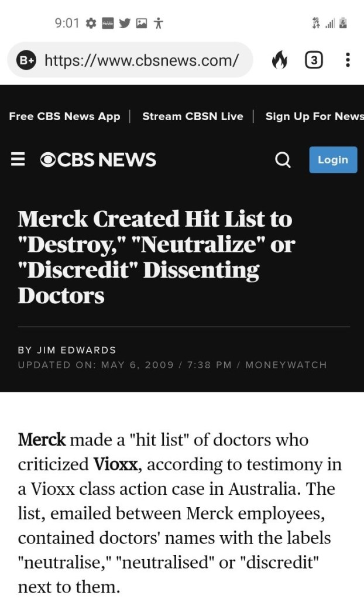Click the B+ privacy grade badge
Image resolution: width=364 pixels, height=599 pixels.
27,60
